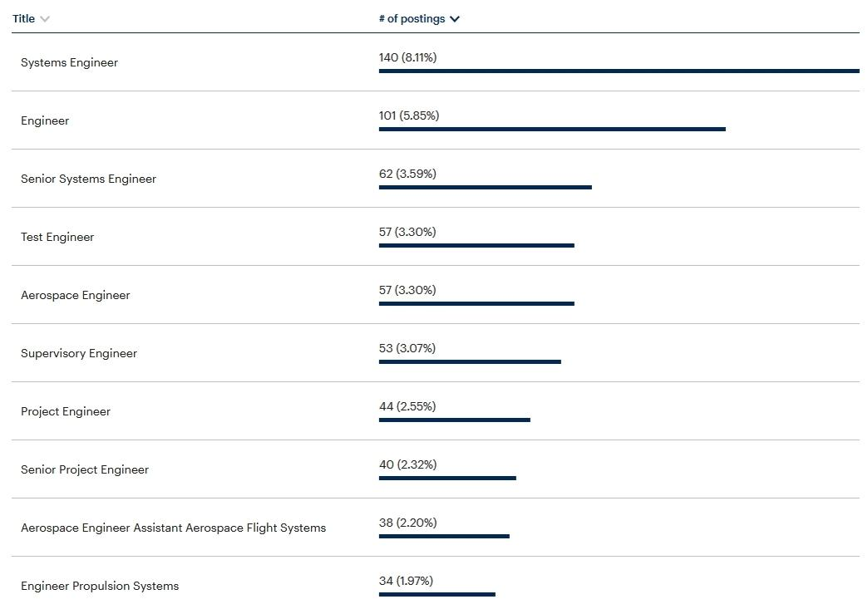Collapse the postings sort order chevron

(454, 17)
